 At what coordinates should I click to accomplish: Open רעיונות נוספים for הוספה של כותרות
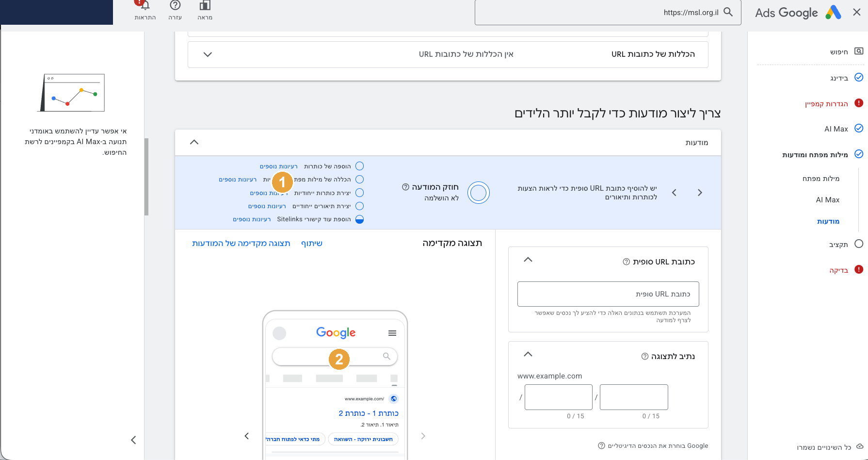coord(279,166)
